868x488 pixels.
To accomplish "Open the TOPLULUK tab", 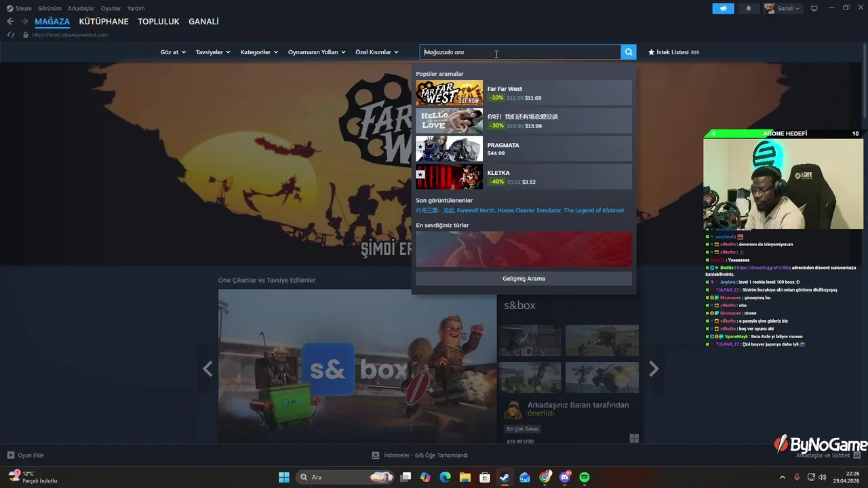I will [159, 22].
